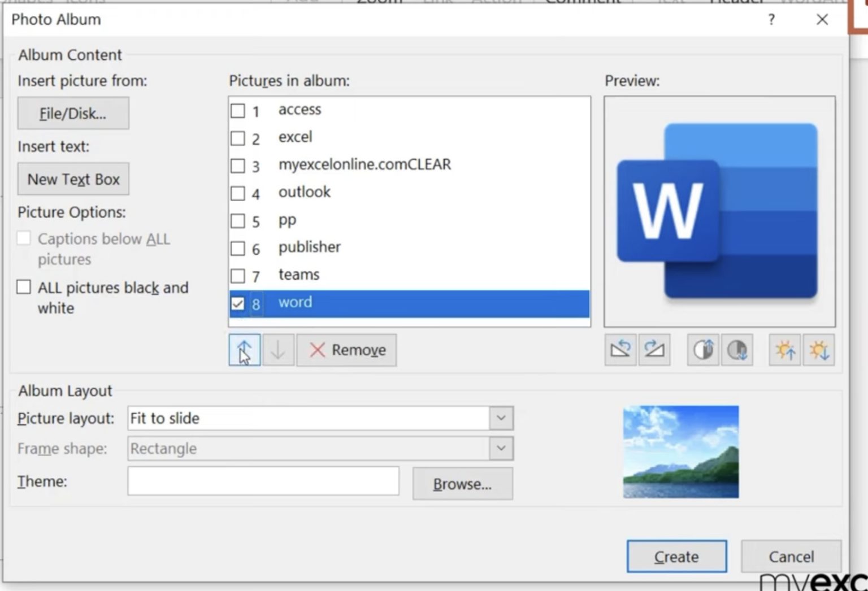The image size is (868, 591).
Task: Create the photo album
Action: tap(676, 556)
